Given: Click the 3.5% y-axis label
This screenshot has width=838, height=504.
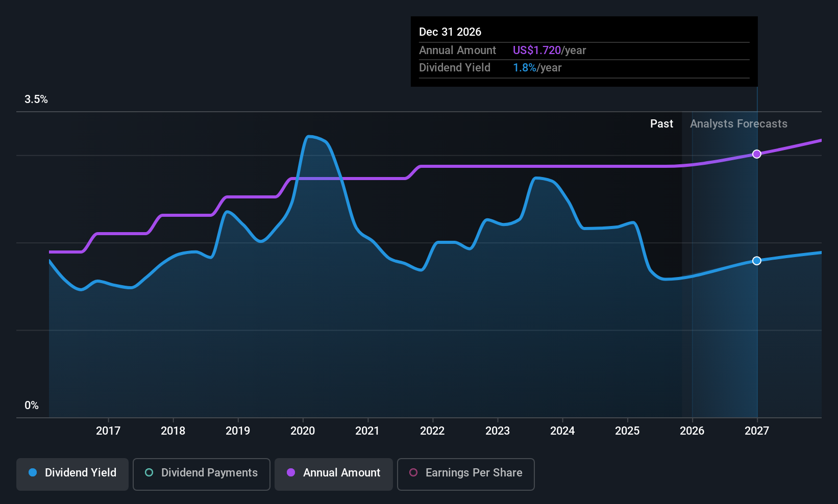Looking at the screenshot, I should click(x=36, y=99).
